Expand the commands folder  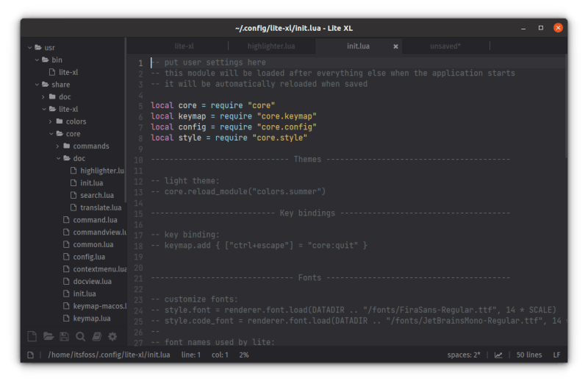[x=58, y=146]
